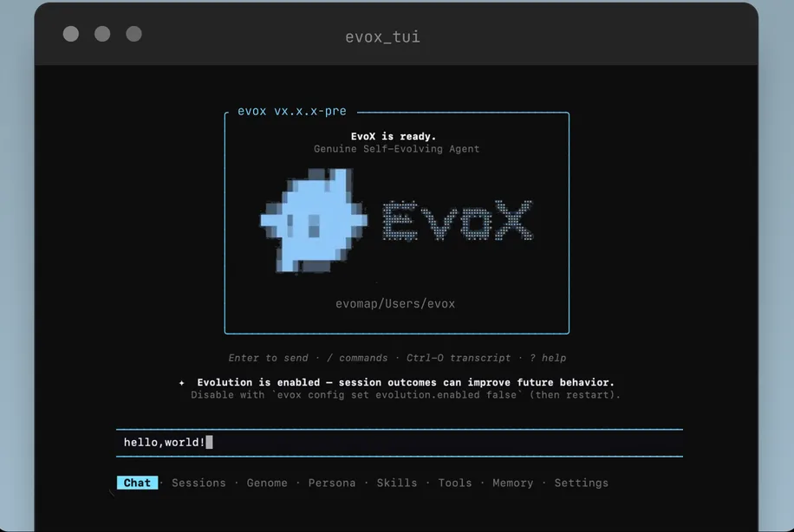Image resolution: width=794 pixels, height=532 pixels.
Task: Click the 'Ctrl-O transcript' hint
Action: 459,358
